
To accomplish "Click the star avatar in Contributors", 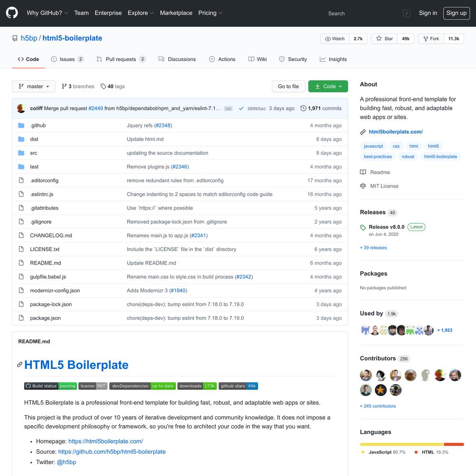I will (x=381, y=390).
